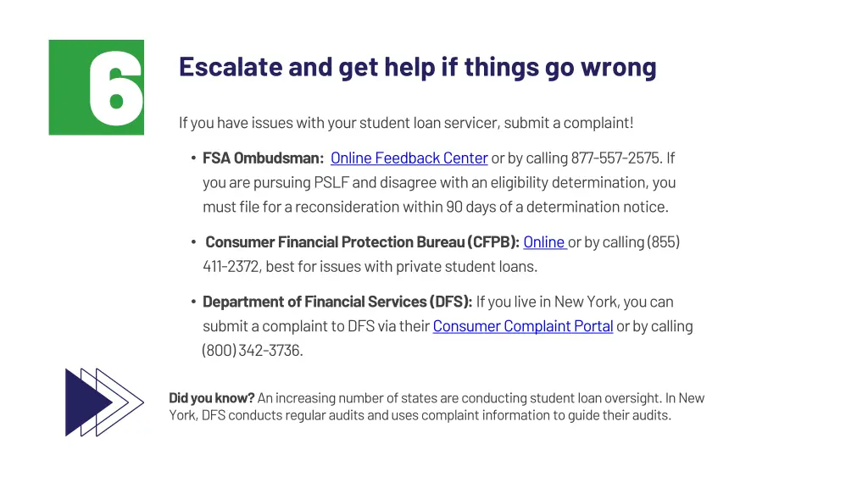Click the bullet point before the CFPB entry

tap(194, 242)
